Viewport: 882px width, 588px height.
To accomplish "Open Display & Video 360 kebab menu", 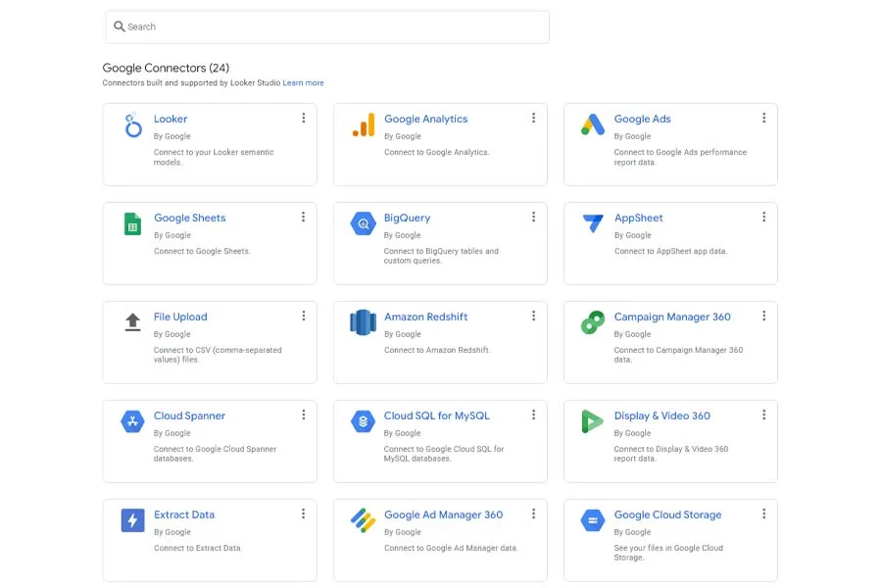I will [763, 415].
